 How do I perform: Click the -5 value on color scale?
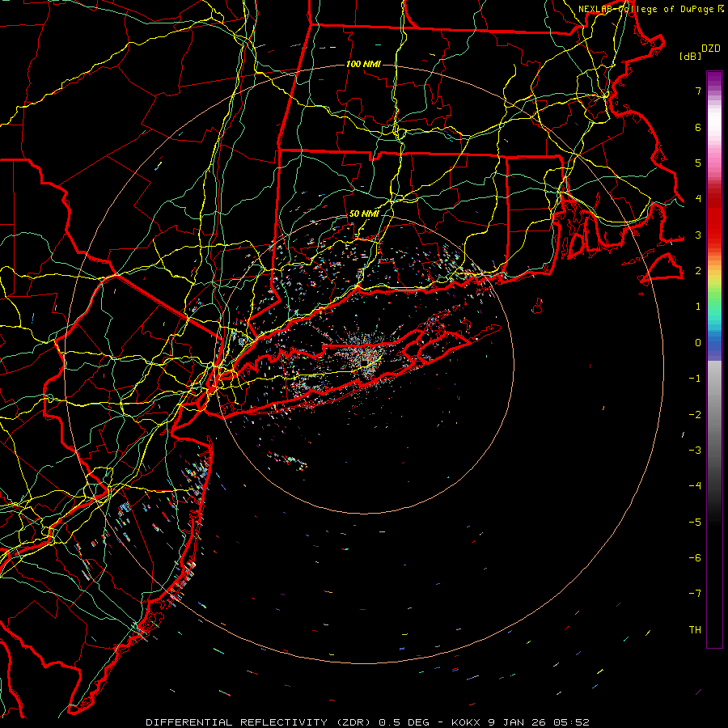coord(695,522)
